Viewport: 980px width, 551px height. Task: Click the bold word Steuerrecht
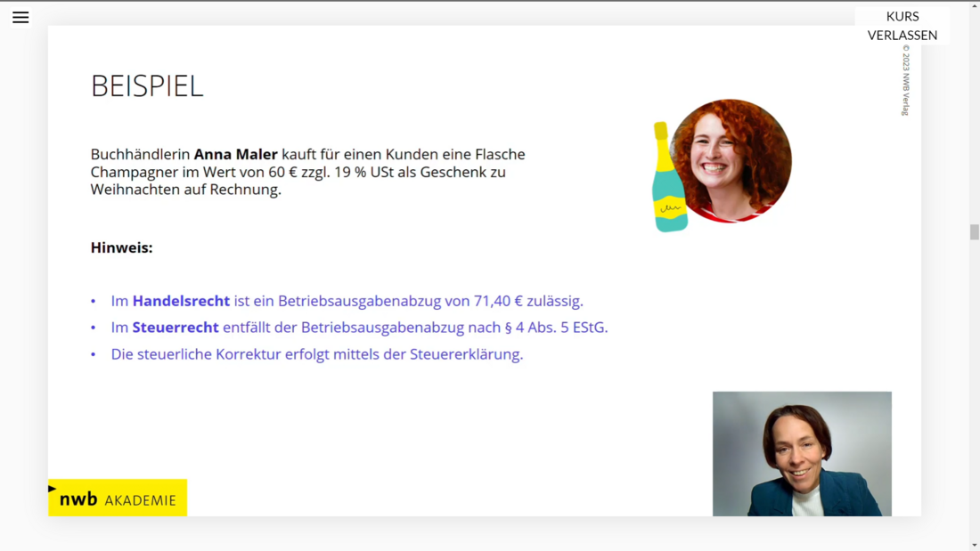coord(176,328)
